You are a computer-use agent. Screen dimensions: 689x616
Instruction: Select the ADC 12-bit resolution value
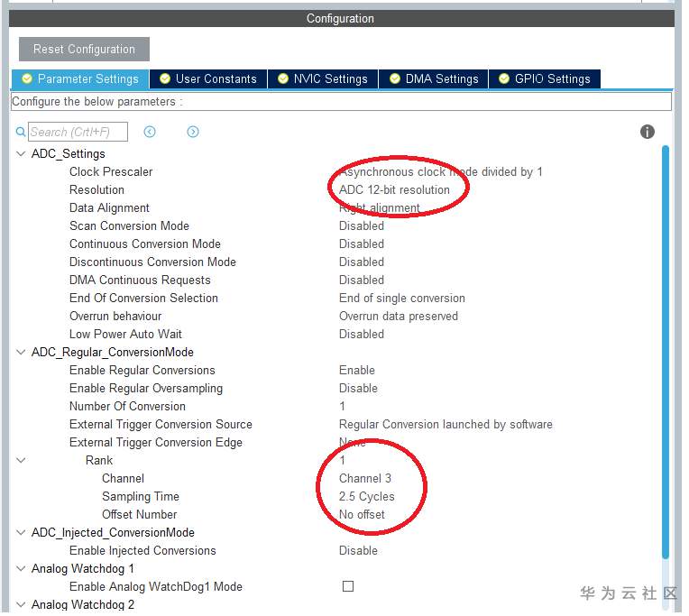click(x=394, y=189)
